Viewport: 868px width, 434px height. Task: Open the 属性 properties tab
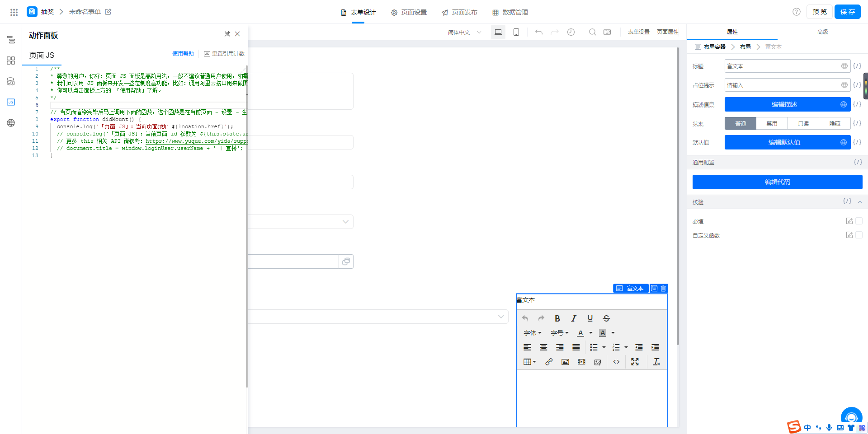click(732, 32)
